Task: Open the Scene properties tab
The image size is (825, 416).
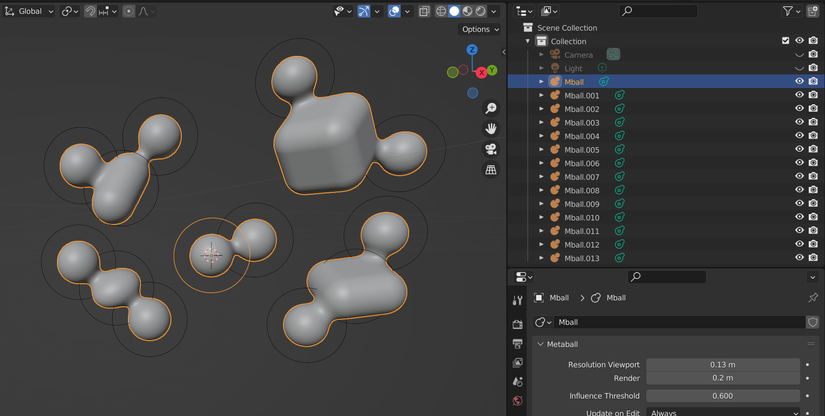Action: coord(518,382)
